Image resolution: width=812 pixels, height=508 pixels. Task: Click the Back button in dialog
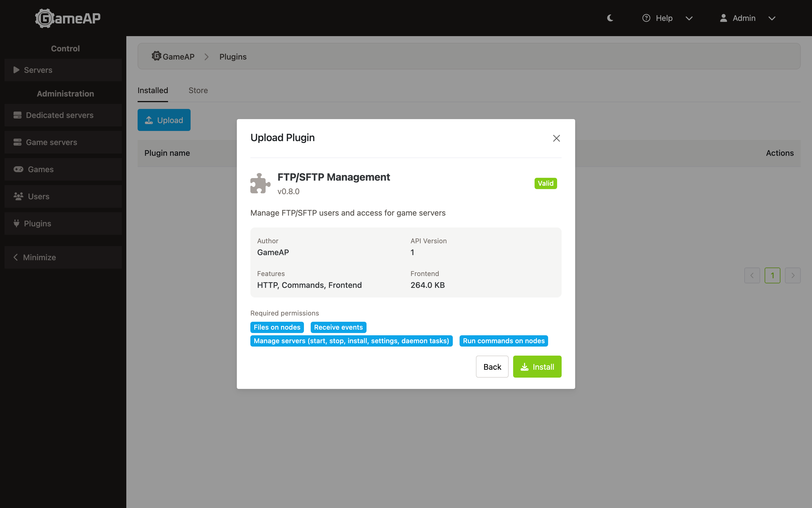coord(492,367)
